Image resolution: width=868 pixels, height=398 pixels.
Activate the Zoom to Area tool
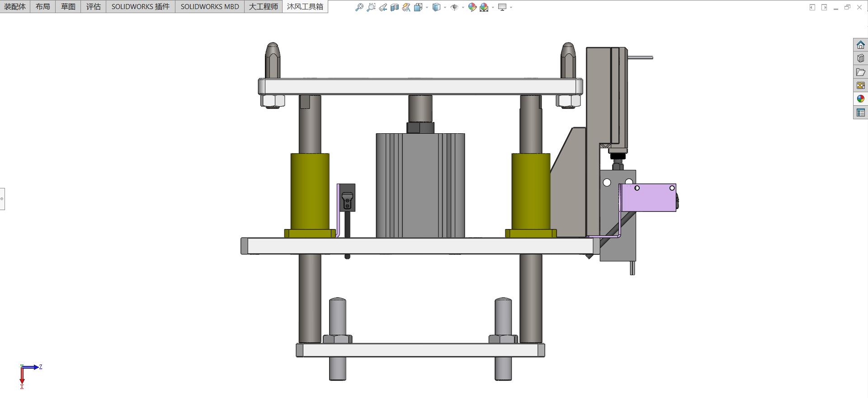tap(371, 7)
